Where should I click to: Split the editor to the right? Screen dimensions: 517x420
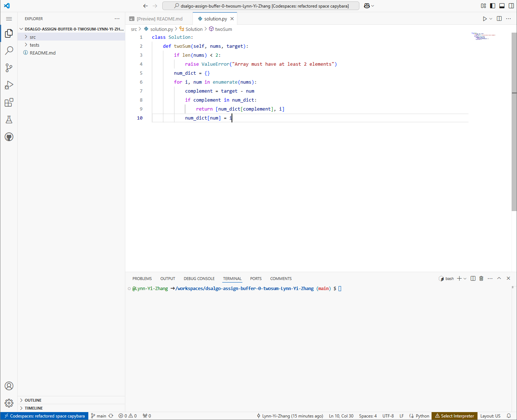coord(499,19)
